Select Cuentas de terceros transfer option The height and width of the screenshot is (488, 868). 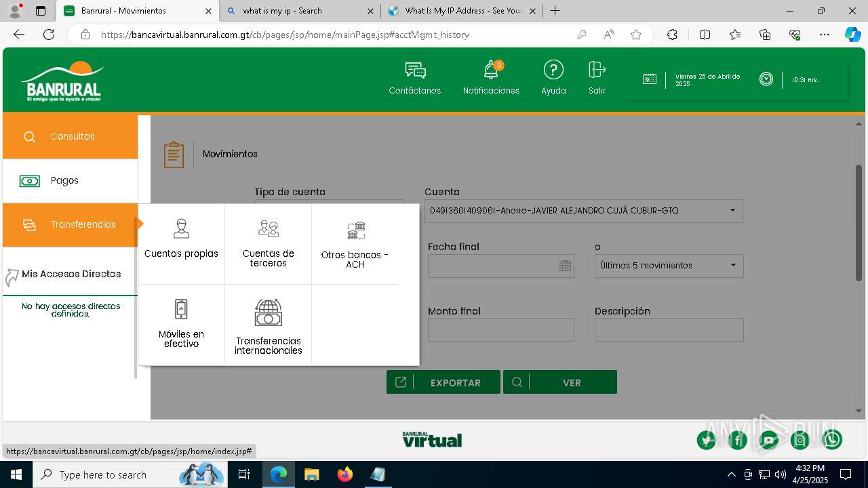[x=269, y=243]
